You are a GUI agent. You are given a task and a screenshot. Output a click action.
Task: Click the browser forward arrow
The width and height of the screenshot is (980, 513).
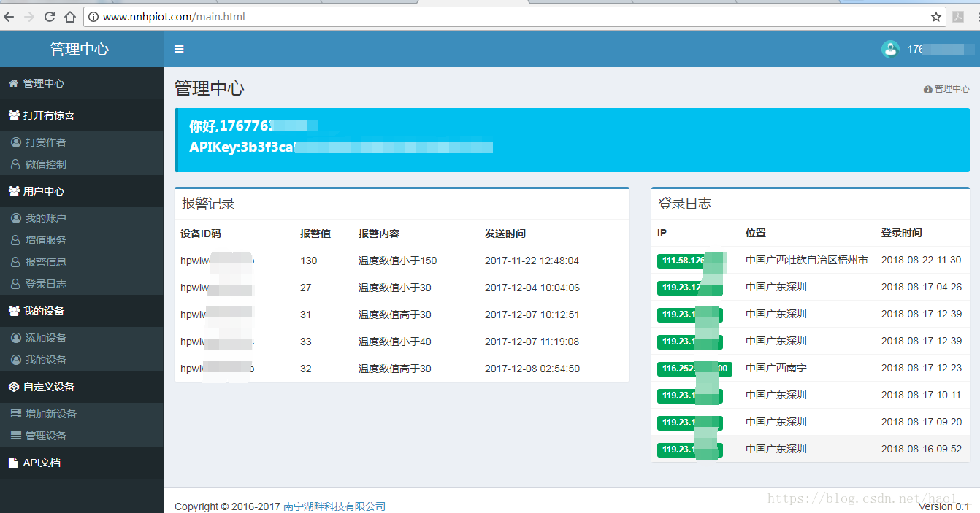pos(29,17)
